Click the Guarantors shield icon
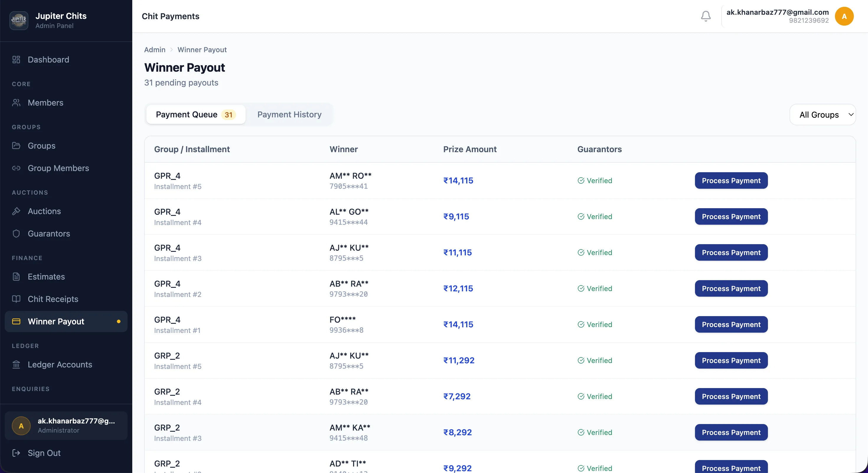This screenshot has width=868, height=473. pos(16,234)
